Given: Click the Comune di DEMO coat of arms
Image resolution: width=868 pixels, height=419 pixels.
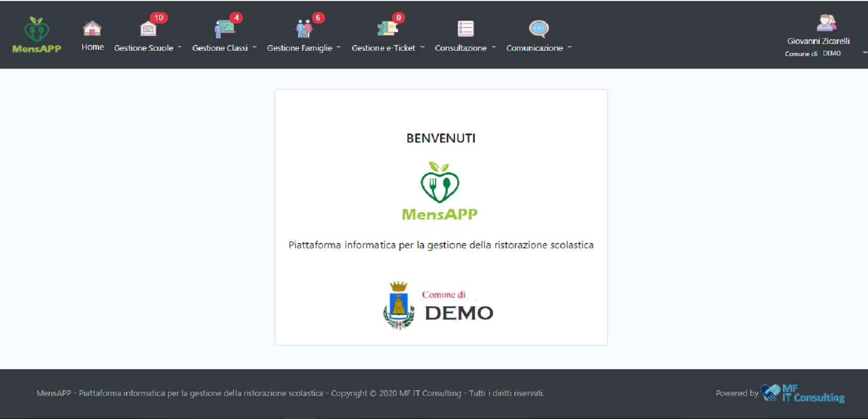Looking at the screenshot, I should (x=399, y=305).
